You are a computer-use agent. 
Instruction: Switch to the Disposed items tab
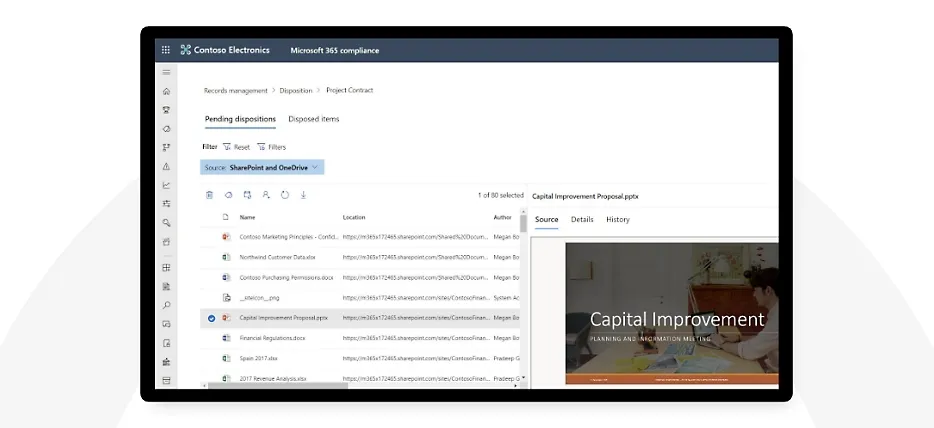coord(313,119)
